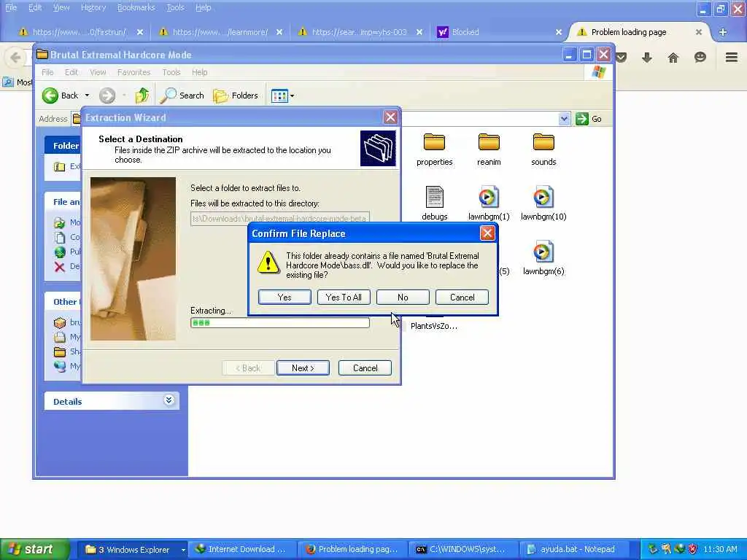Click Yes in Confirm File Replace dialog

coord(285,297)
